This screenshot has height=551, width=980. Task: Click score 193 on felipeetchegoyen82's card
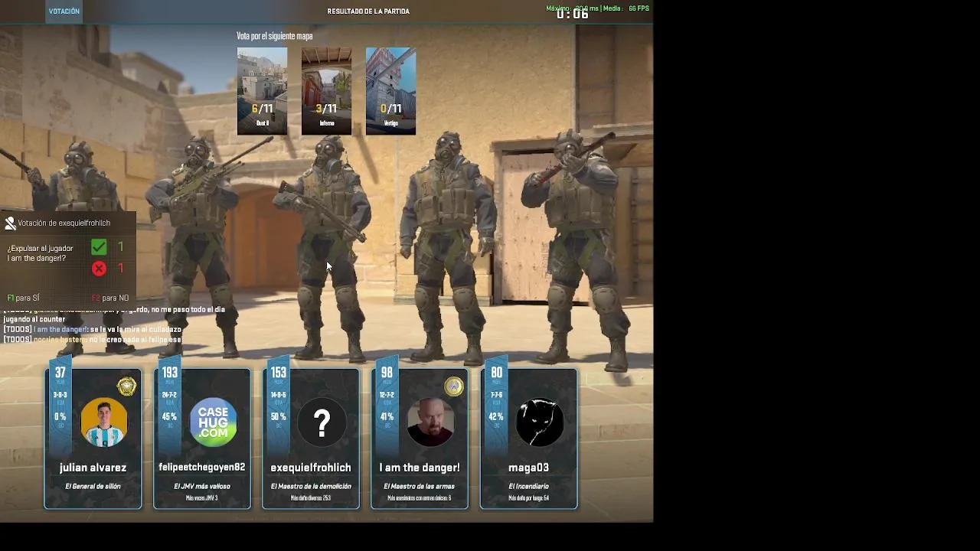[x=169, y=373]
